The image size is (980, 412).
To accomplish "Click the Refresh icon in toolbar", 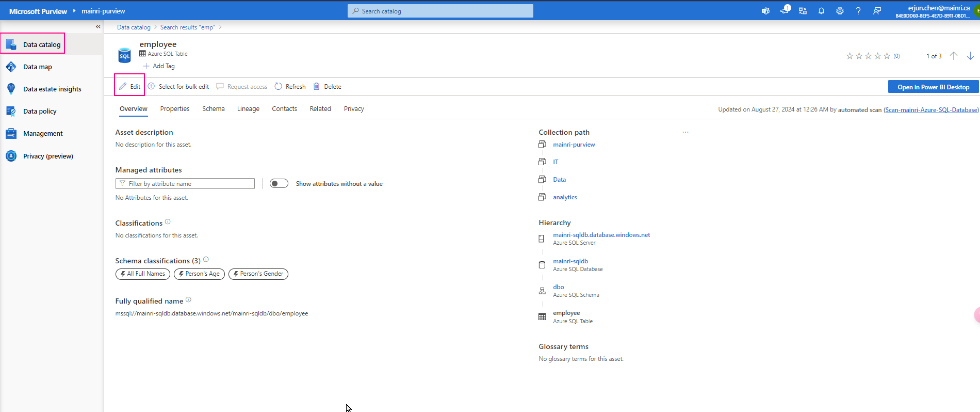I will coord(279,87).
